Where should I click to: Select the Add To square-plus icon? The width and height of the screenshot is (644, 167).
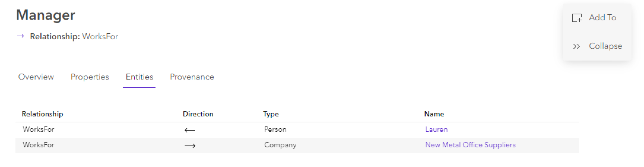577,17
